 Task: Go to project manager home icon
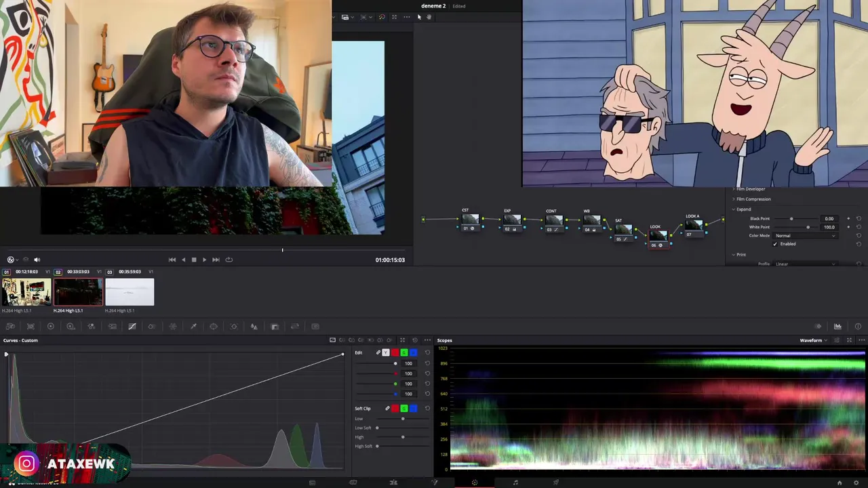point(840,483)
